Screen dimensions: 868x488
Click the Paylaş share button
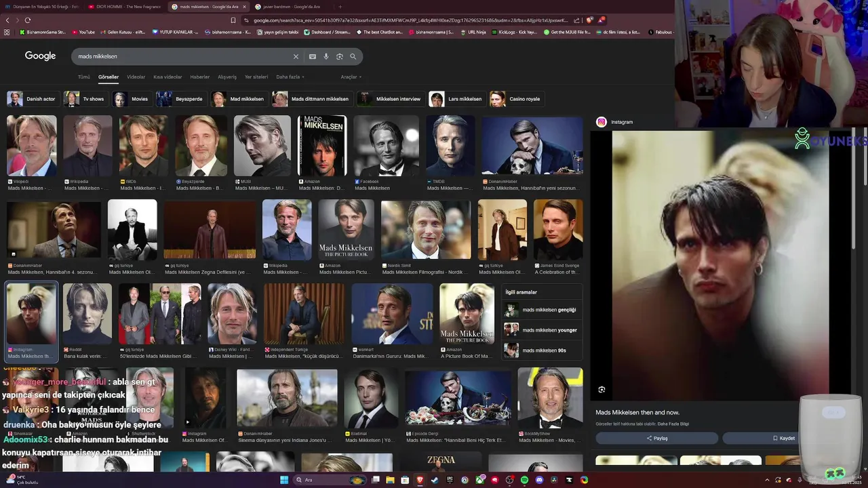656,438
